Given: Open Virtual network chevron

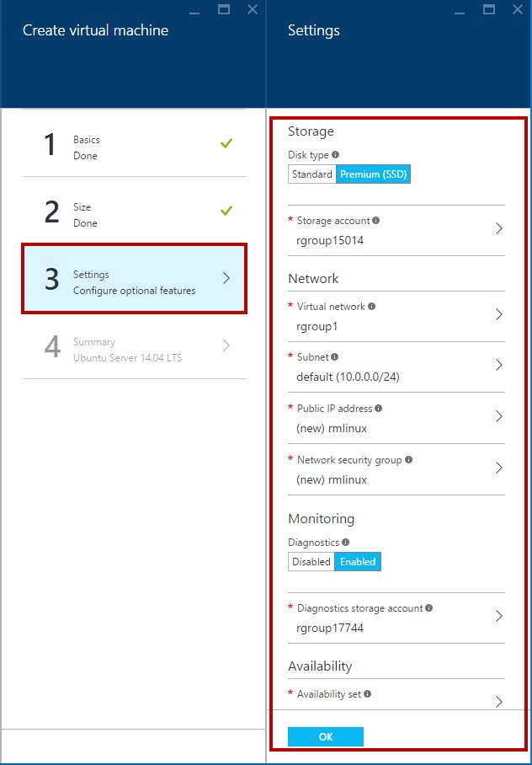Looking at the screenshot, I should click(x=499, y=315).
